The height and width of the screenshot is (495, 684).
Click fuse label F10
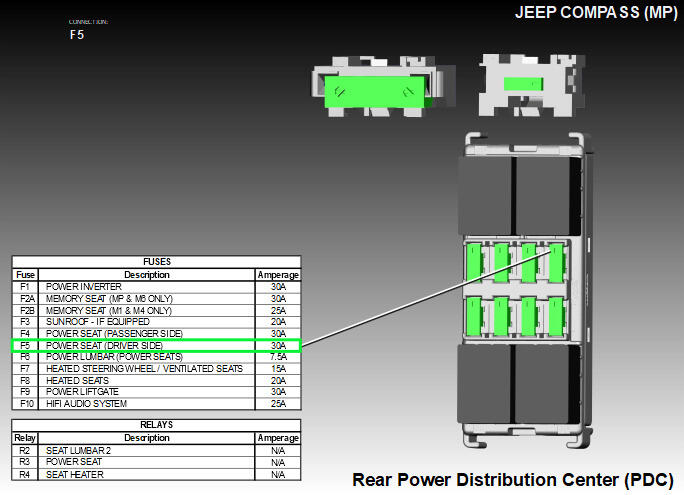coord(27,403)
